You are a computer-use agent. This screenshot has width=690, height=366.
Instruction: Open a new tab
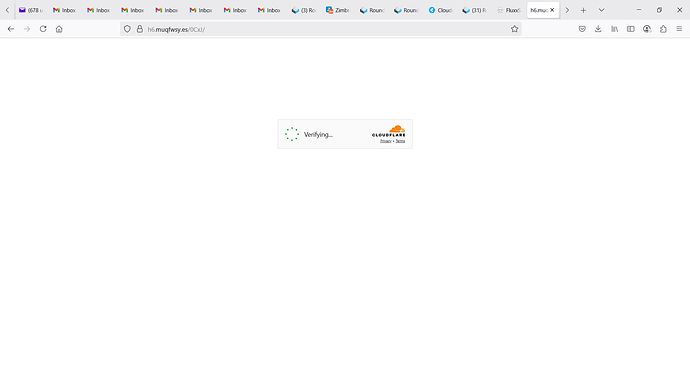583,10
